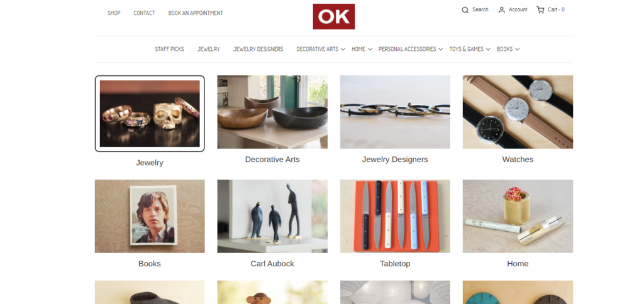Open the Jewelry skull rings image
Viewport: 644px width, 304px height.
click(150, 114)
